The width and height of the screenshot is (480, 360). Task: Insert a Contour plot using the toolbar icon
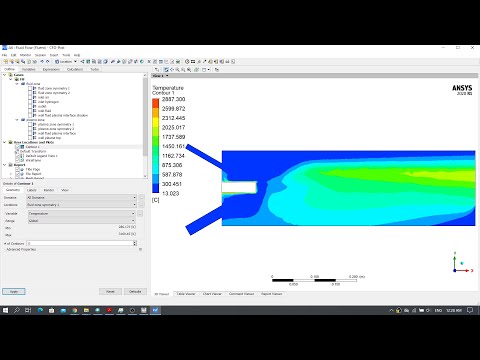point(88,62)
